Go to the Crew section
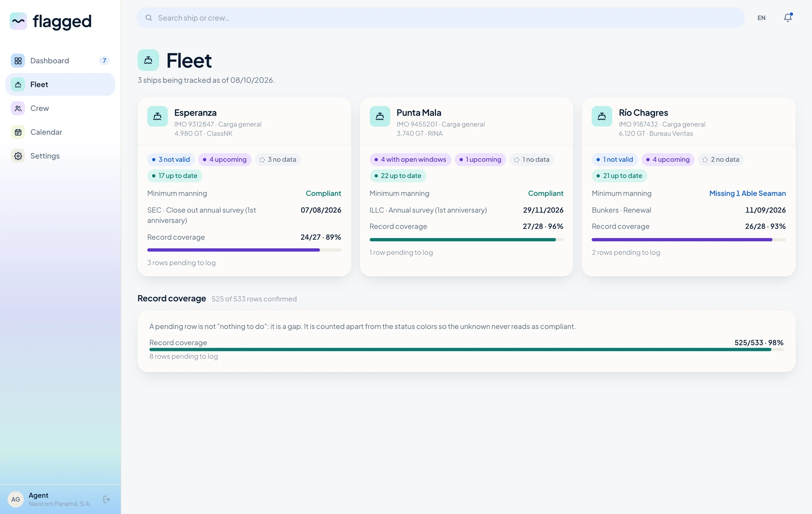The image size is (812, 514). click(60, 108)
